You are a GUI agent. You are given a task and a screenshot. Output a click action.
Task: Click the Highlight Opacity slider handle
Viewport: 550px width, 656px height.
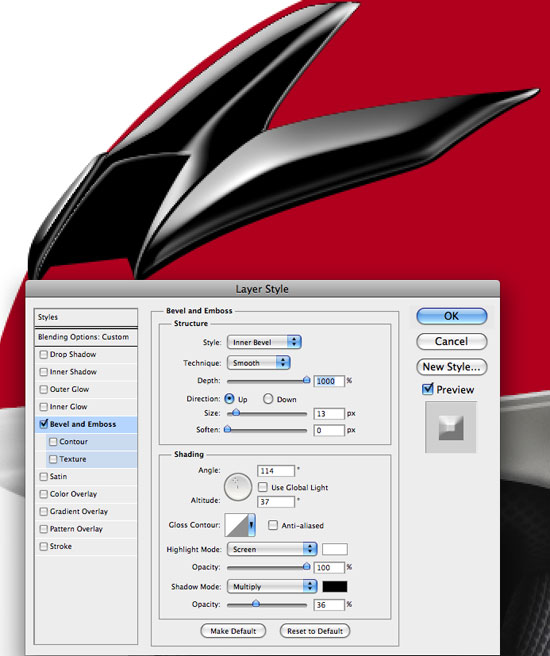pos(307,566)
